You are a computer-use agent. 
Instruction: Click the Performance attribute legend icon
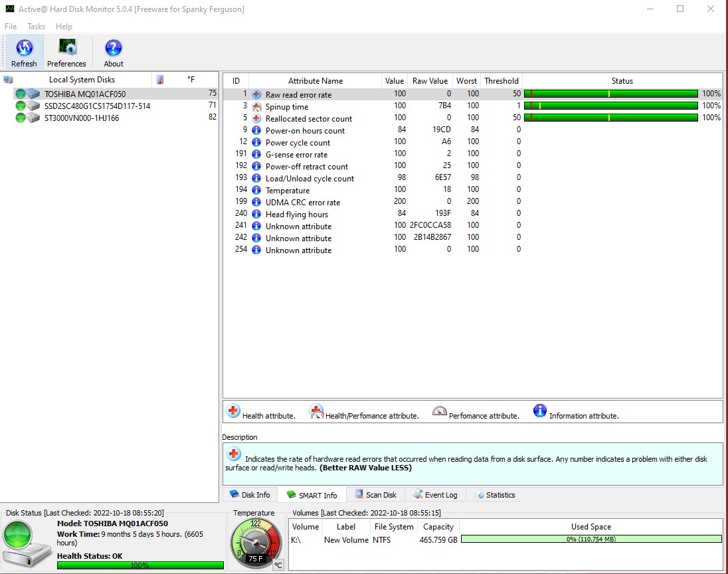440,411
